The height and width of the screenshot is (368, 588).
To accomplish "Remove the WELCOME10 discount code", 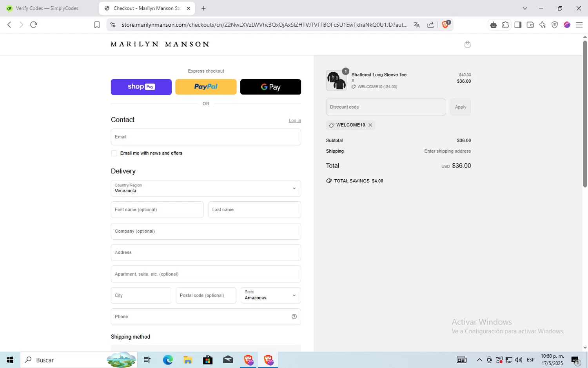I will pos(370,125).
